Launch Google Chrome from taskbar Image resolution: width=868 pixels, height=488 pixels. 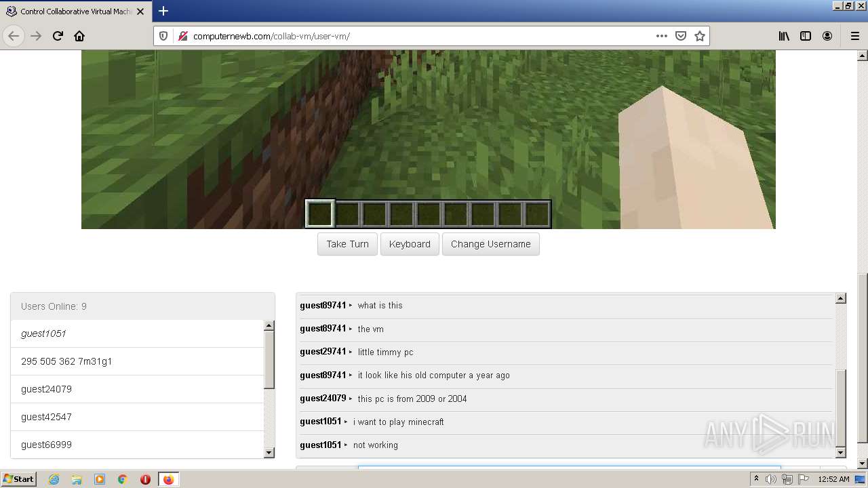point(123,479)
